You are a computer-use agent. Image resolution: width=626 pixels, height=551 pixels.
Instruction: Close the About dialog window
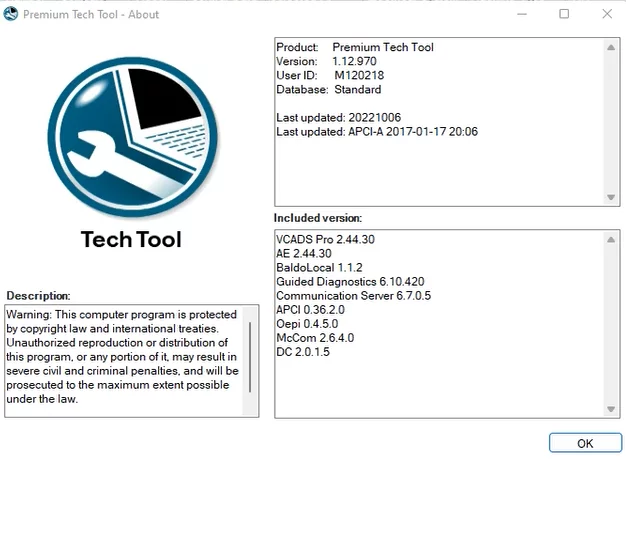coord(607,14)
